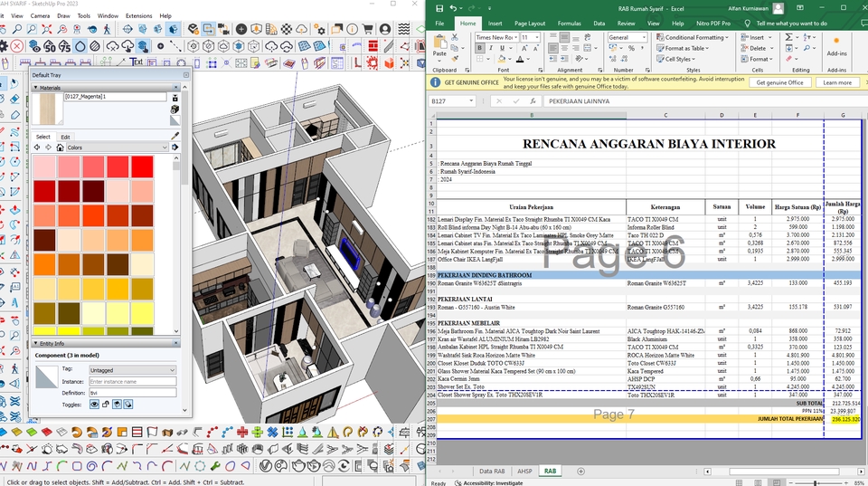Pick the light pink first swatch

click(44, 167)
